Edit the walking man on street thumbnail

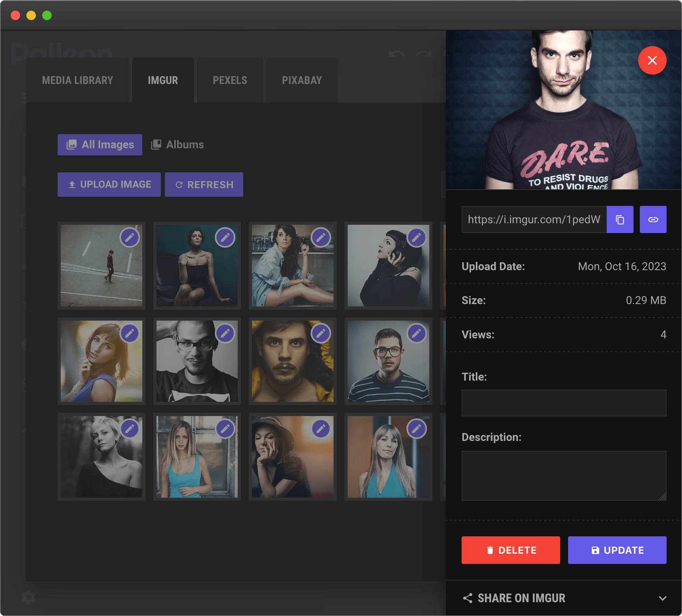[130, 237]
